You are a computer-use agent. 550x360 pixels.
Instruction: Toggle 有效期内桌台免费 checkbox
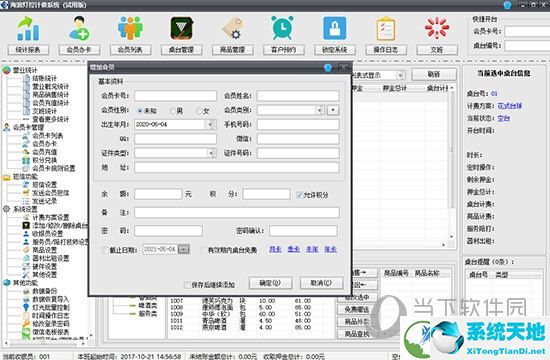click(202, 250)
